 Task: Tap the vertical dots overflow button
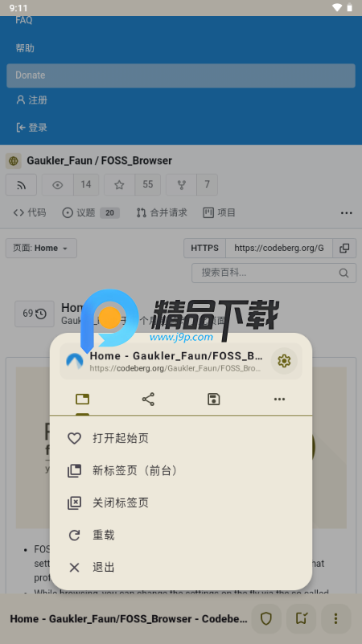point(335,618)
